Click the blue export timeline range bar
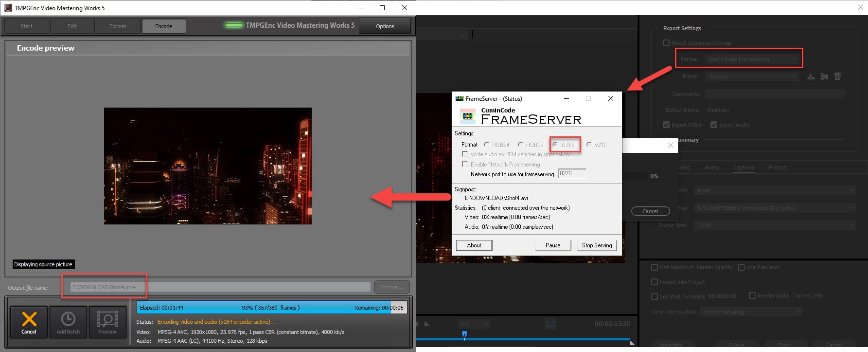 coord(523,339)
